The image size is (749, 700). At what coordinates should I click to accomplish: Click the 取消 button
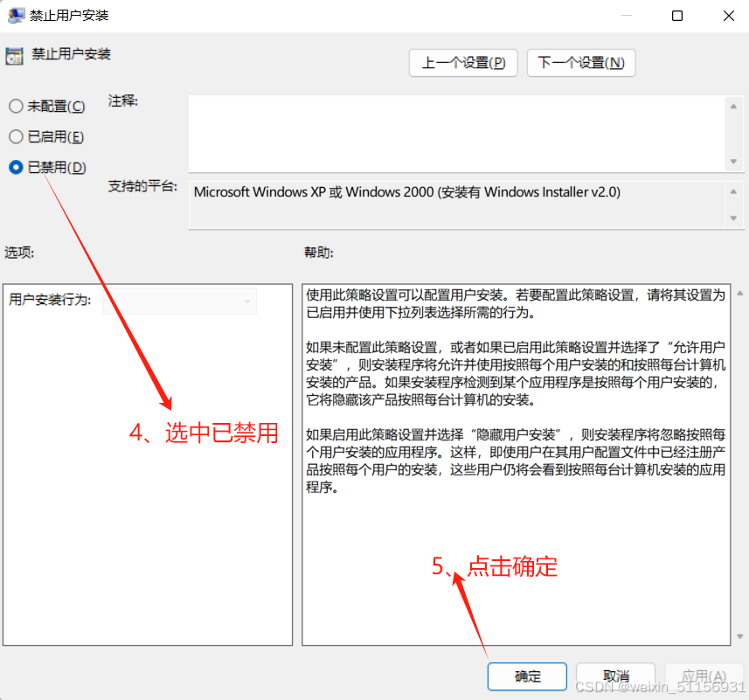tap(615, 676)
